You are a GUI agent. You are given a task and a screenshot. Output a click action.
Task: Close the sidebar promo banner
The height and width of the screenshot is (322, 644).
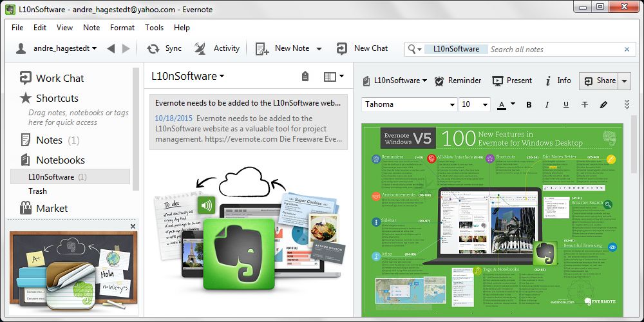click(x=133, y=226)
